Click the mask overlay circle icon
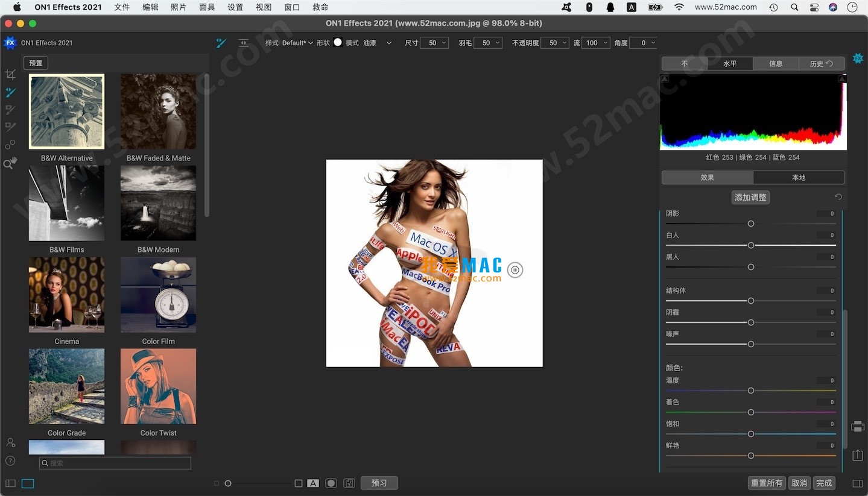The height and width of the screenshot is (496, 868). tap(331, 483)
